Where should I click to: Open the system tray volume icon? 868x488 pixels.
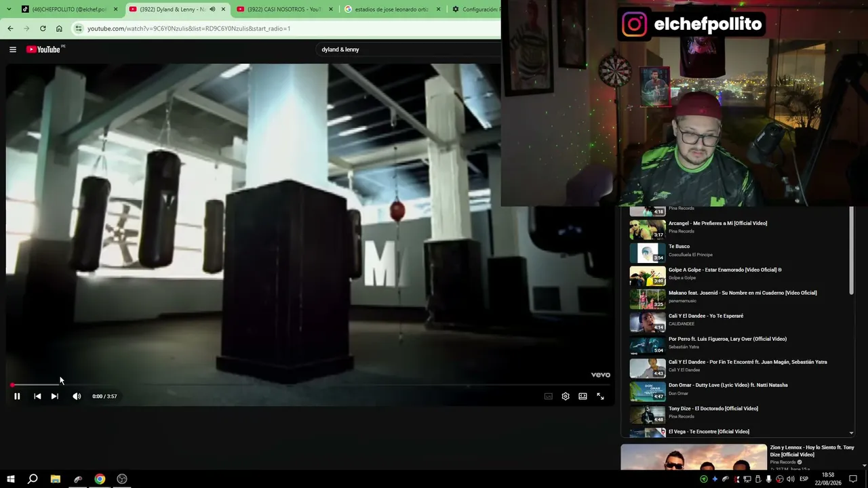790,479
